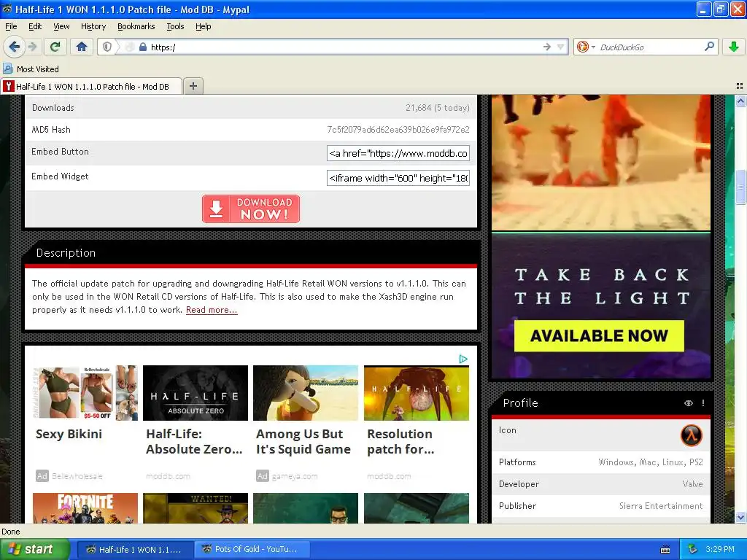Click the system tray network icon near clock
This screenshot has height=560, width=747.
coord(692,549)
